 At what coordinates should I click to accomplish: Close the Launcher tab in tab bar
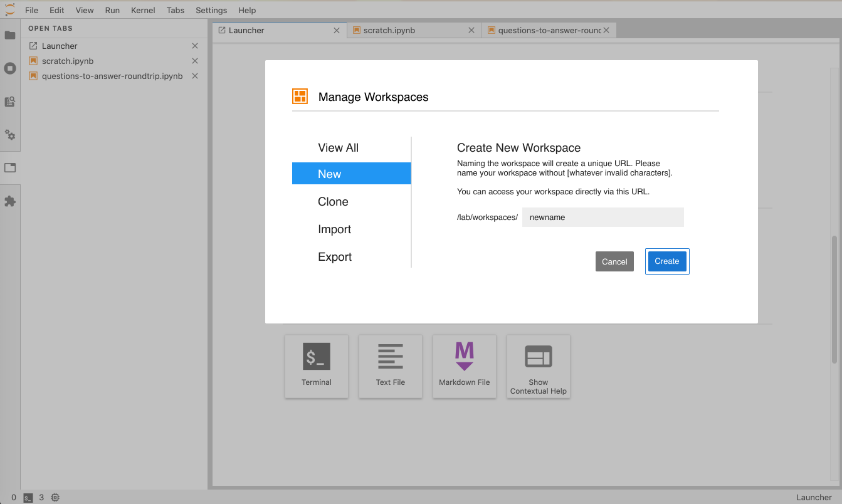(337, 30)
